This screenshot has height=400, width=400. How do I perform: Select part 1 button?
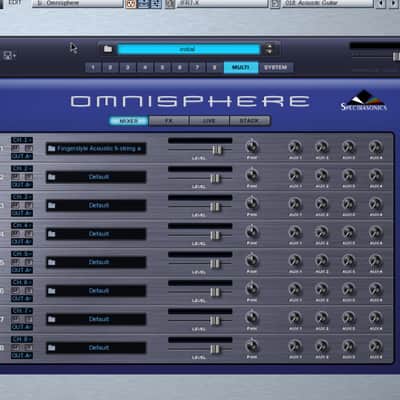pos(93,68)
